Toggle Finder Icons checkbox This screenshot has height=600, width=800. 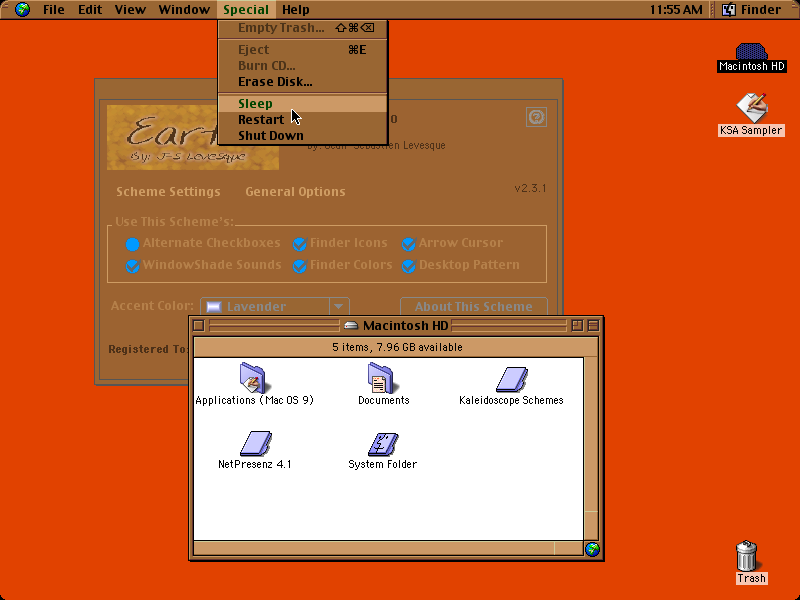tap(299, 244)
